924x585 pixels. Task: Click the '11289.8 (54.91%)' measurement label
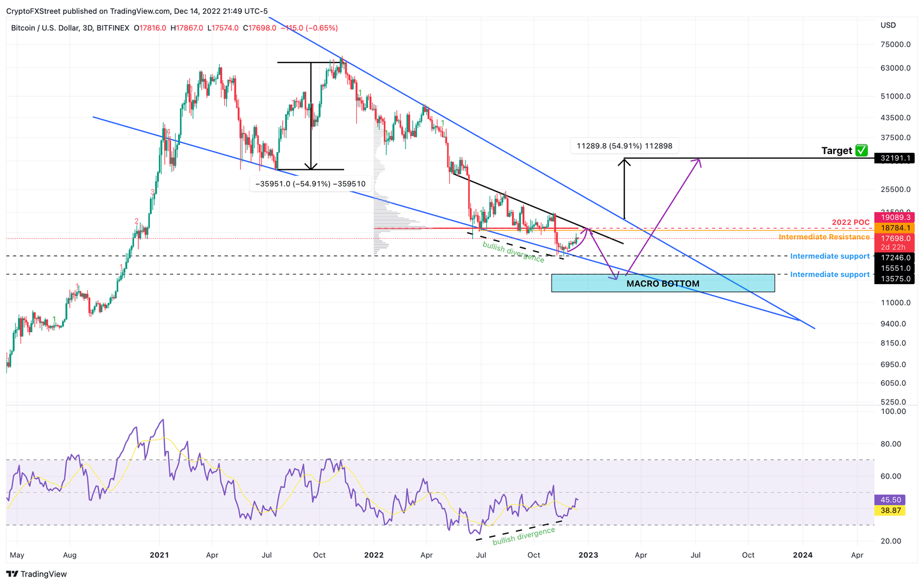click(x=623, y=146)
